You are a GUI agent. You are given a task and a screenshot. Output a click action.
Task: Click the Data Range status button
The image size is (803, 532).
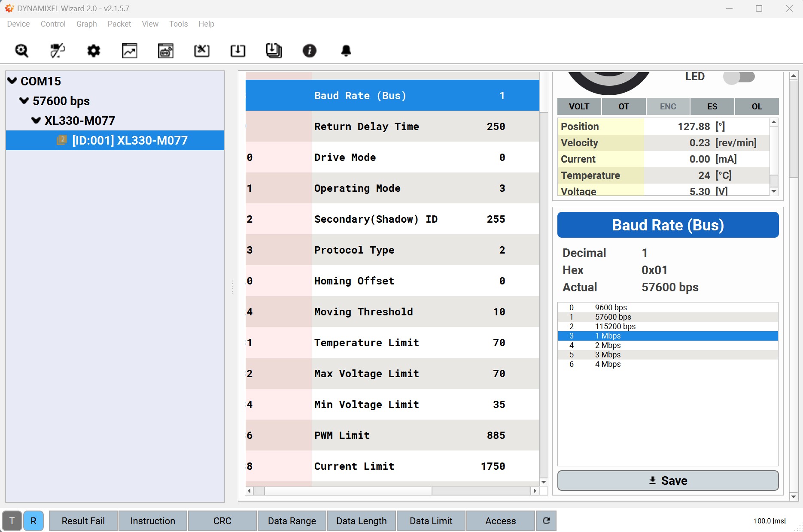coord(292,521)
